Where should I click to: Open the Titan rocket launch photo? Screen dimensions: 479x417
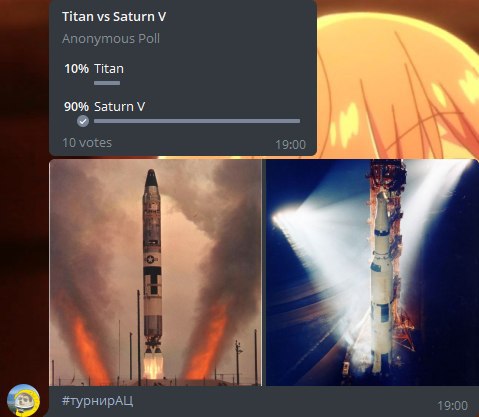tap(156, 272)
